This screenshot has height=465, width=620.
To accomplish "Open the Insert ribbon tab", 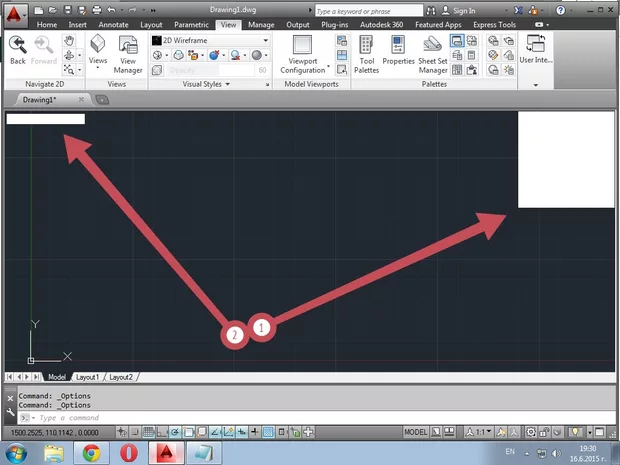I will coord(77,25).
